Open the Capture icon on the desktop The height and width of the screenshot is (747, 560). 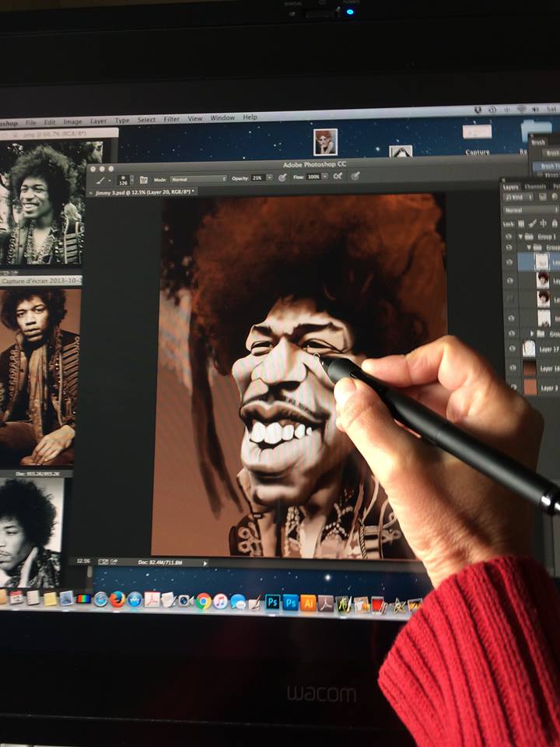click(477, 139)
